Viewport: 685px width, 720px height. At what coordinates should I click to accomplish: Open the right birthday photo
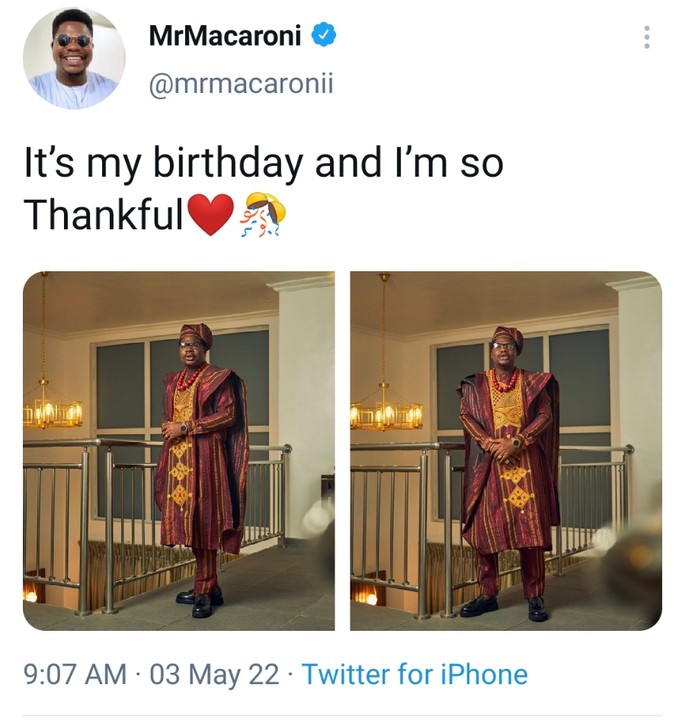(x=505, y=451)
